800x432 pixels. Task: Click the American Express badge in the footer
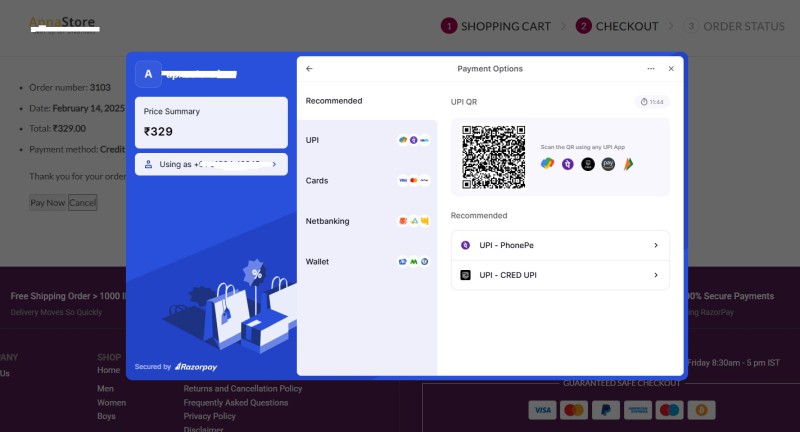[638, 410]
